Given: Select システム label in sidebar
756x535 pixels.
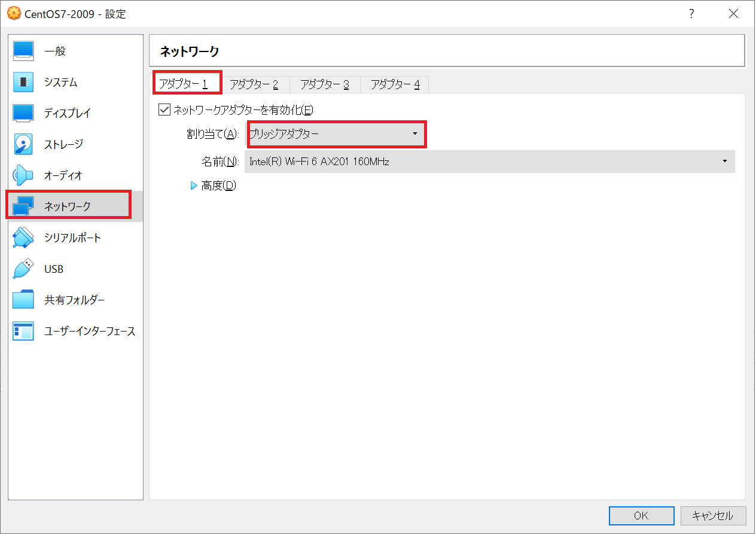Looking at the screenshot, I should (61, 83).
